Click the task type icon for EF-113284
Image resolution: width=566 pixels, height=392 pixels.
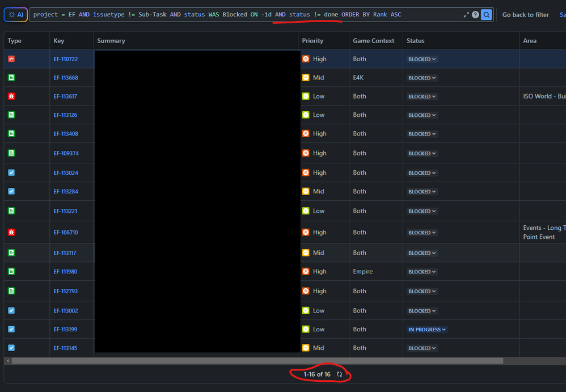tap(11, 191)
